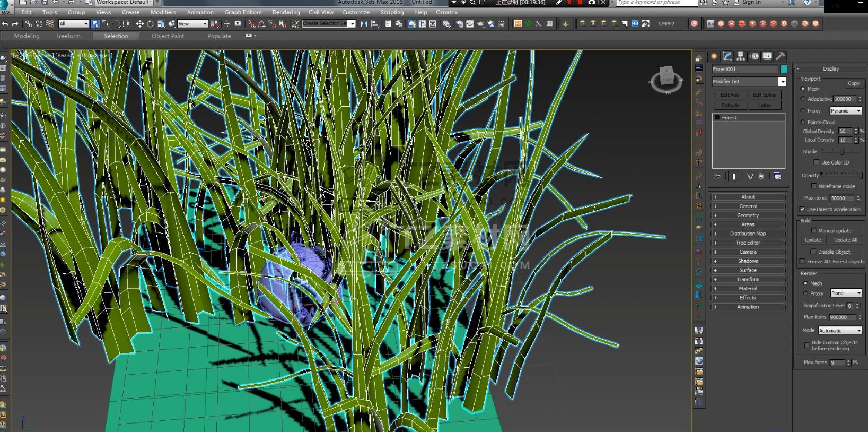
Task: Click the Undo arrow in main toolbar
Action: 5,24
